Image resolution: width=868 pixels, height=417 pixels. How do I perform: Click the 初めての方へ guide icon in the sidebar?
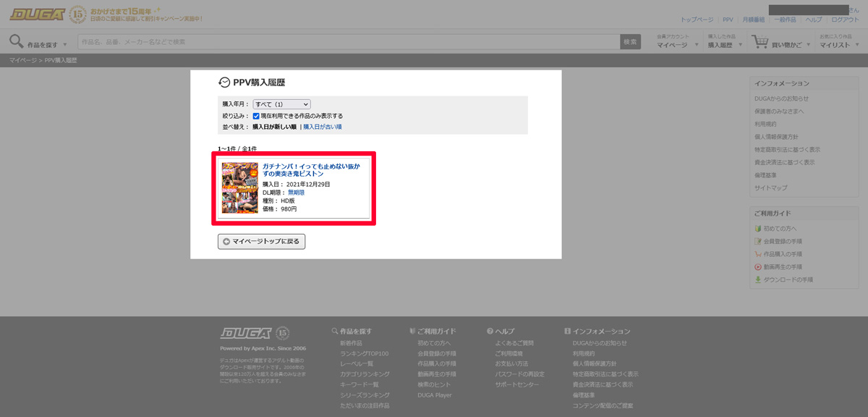758,229
